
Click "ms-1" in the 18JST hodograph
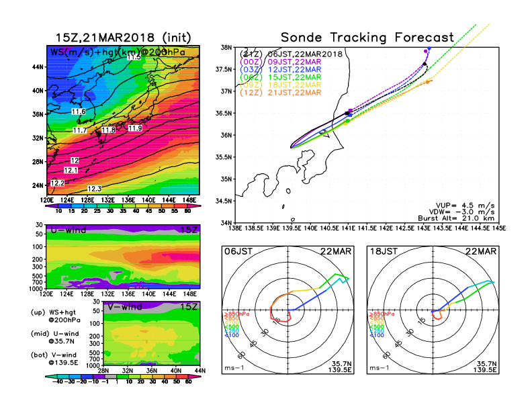(380, 368)
